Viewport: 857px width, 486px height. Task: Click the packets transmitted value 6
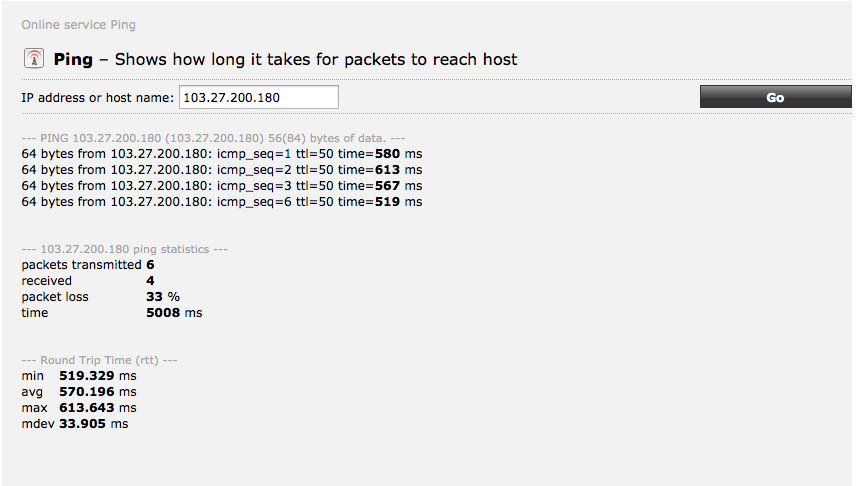click(150, 265)
